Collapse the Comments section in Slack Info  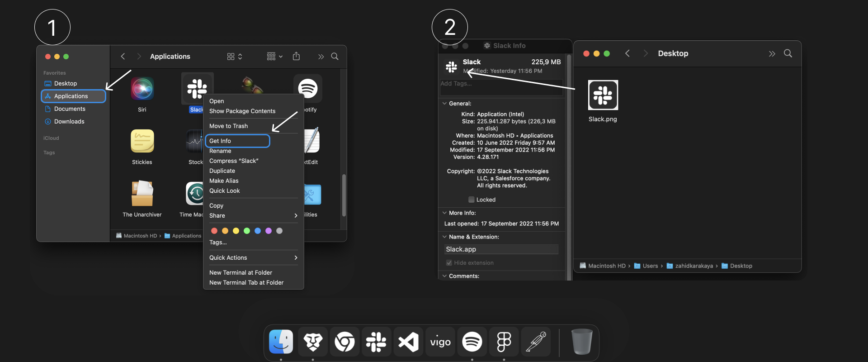click(x=444, y=276)
